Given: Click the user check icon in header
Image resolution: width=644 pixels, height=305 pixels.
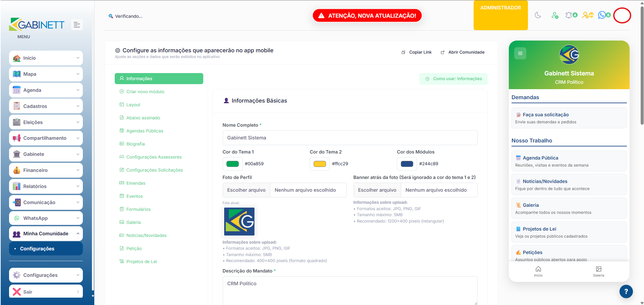Looking at the screenshot, I should coord(555,15).
